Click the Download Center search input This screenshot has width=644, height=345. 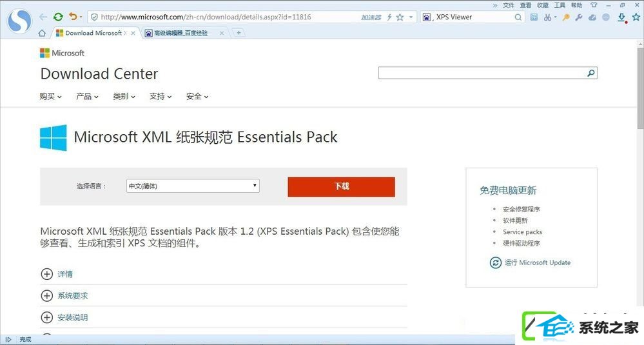(483, 73)
